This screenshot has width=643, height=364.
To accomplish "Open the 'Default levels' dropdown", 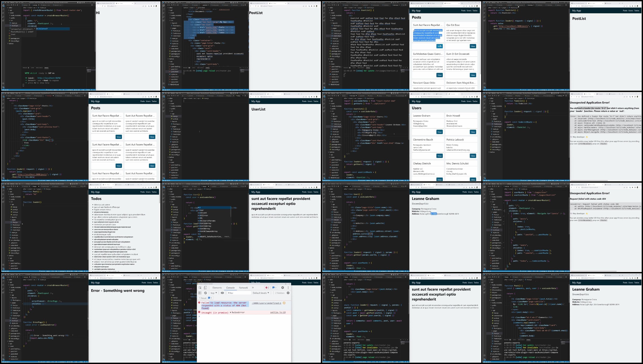I will point(261,293).
